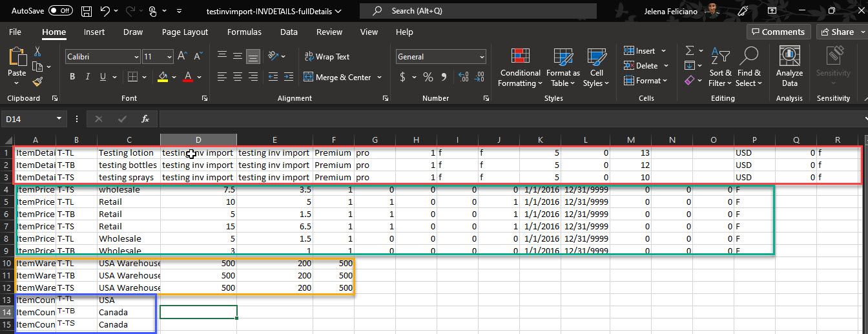Click the Format Painter brush icon

[37, 81]
